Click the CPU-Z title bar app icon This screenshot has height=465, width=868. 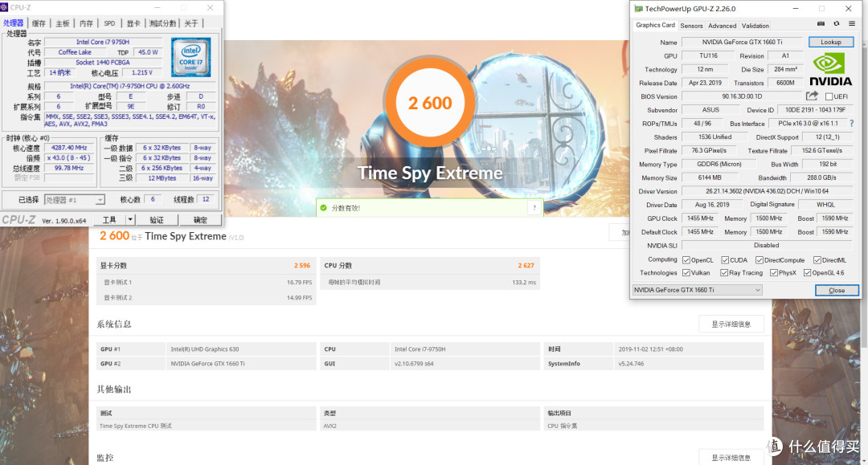(x=5, y=7)
